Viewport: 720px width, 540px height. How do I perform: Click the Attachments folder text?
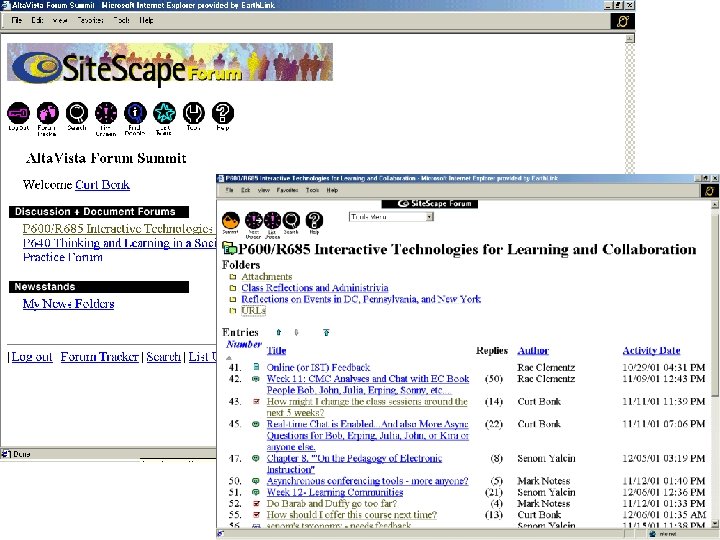coord(267,277)
